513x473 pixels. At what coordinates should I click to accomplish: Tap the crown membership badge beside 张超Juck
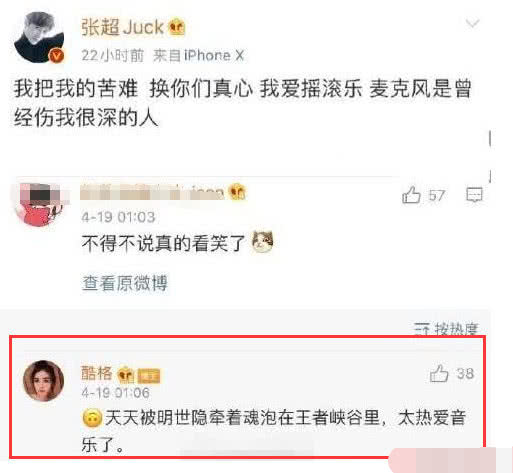pyautogui.click(x=177, y=27)
